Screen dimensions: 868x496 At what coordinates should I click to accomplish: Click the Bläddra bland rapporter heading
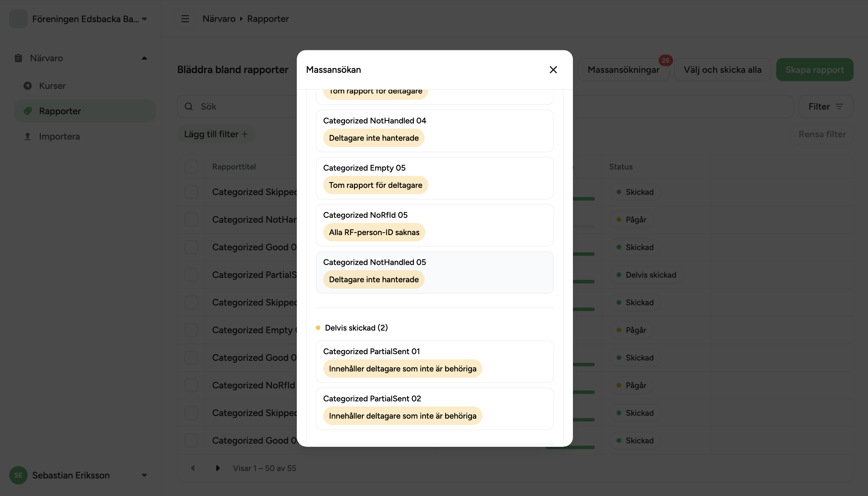[233, 70]
